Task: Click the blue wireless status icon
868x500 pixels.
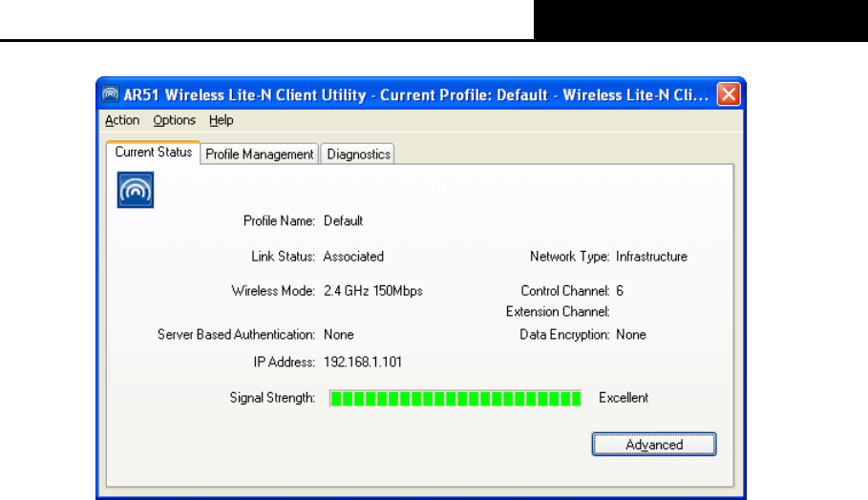Action: 135,190
